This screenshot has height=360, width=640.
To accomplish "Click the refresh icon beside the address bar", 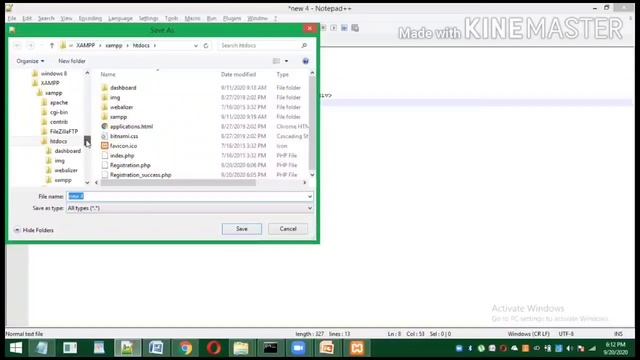I will point(206,46).
